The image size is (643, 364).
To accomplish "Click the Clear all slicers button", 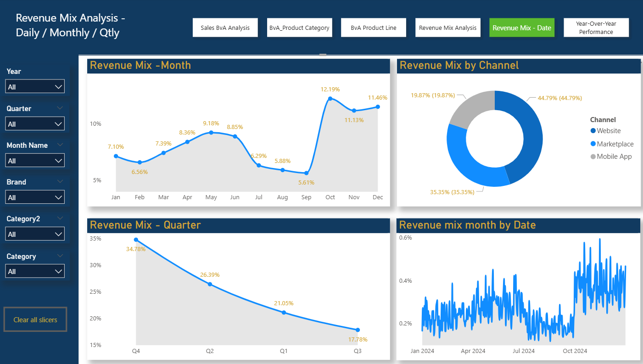I will [35, 319].
